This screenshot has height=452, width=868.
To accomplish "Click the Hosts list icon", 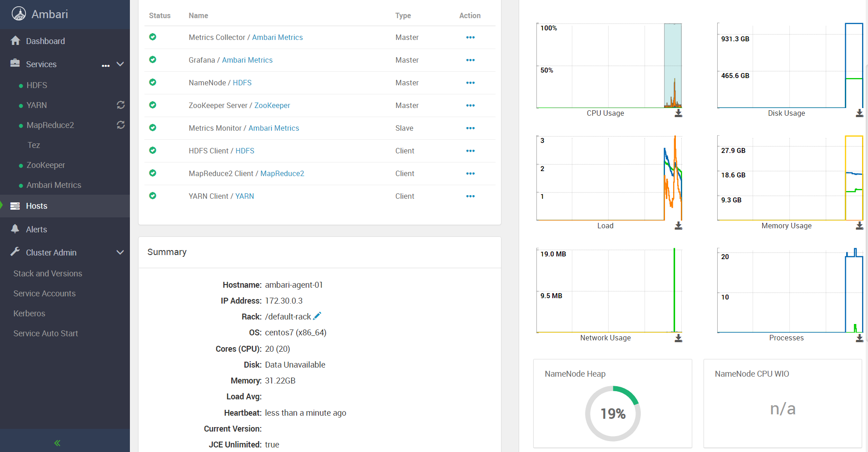I will pyautogui.click(x=15, y=206).
